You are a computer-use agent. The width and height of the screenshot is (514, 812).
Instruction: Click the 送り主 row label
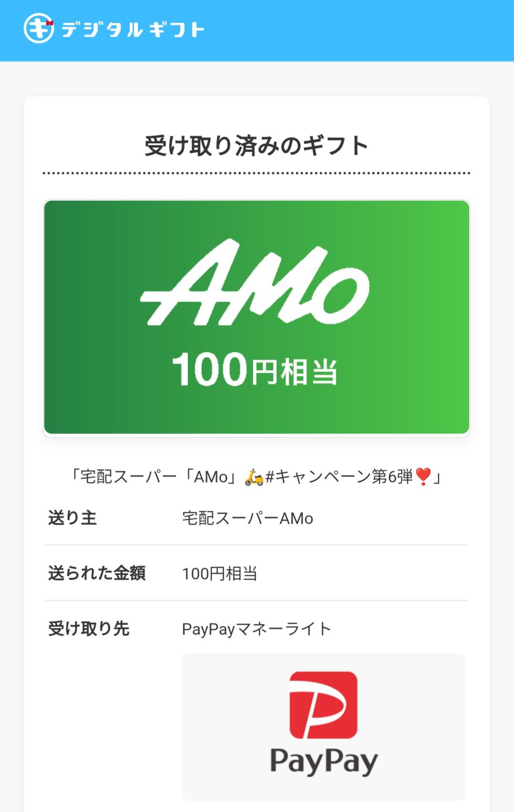click(73, 518)
